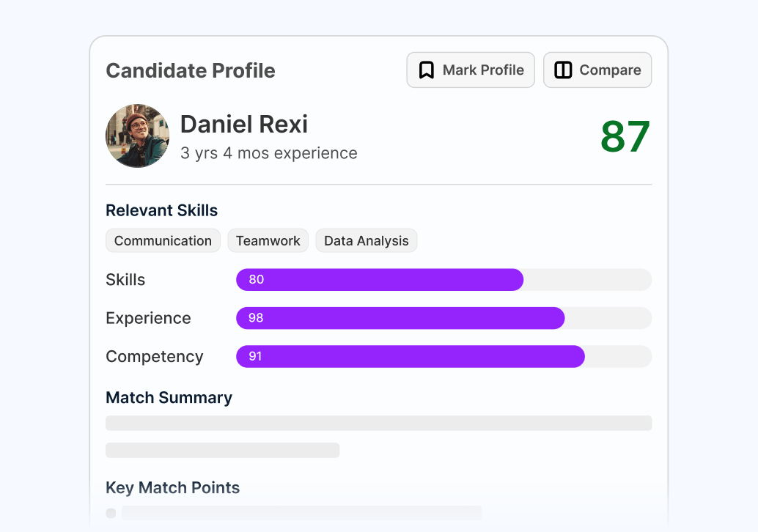Viewport: 758px width, 532px height.
Task: Click the Relevant Skills section heading
Action: 161,210
